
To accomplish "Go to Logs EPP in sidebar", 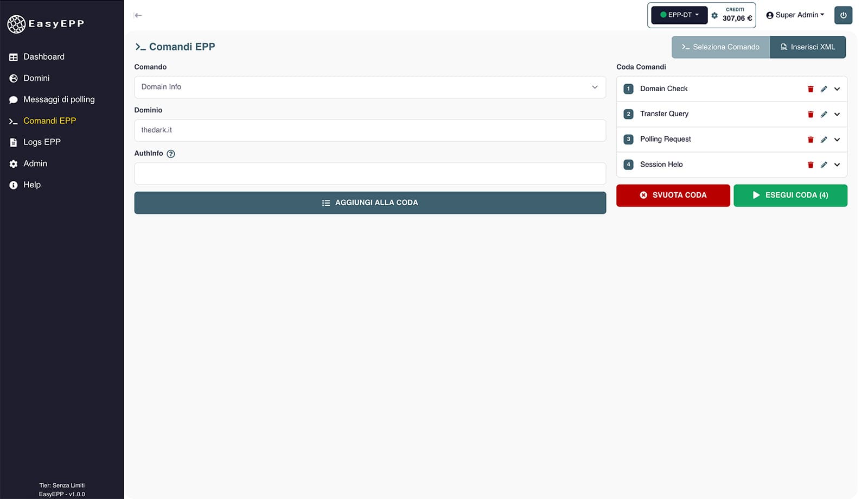I will [x=42, y=142].
